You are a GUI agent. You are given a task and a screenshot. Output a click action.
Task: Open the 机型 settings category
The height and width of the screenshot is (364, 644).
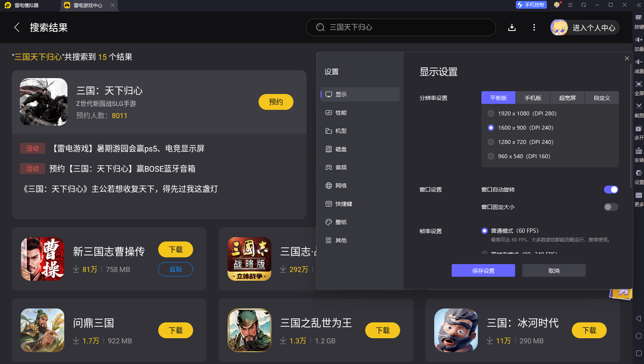(360, 131)
